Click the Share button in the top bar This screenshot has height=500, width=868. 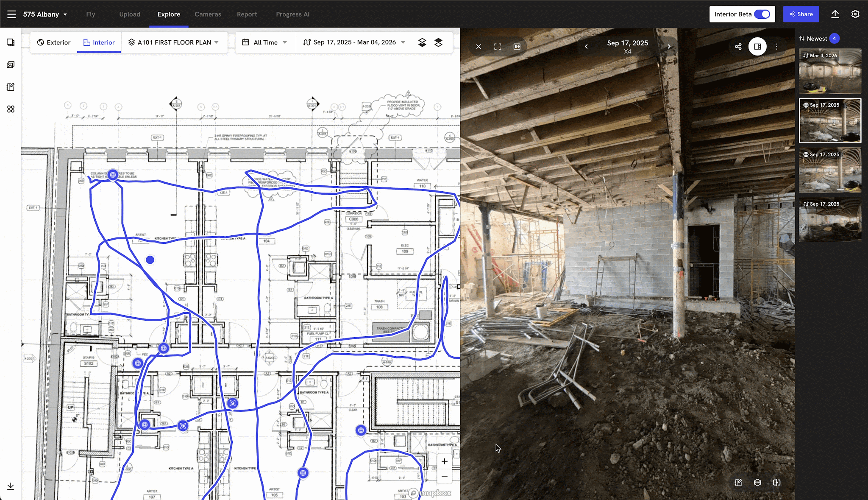(x=801, y=14)
